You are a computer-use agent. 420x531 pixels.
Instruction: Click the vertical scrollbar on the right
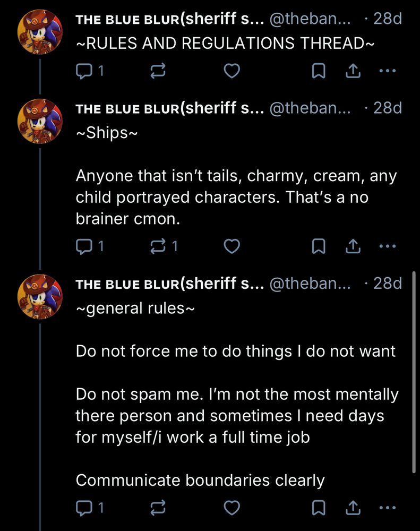coord(414,372)
